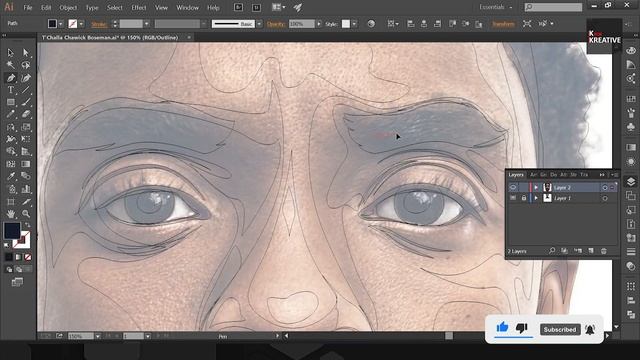The image size is (640, 360).
Task: Switch to the Layers panel tab
Action: [x=516, y=175]
